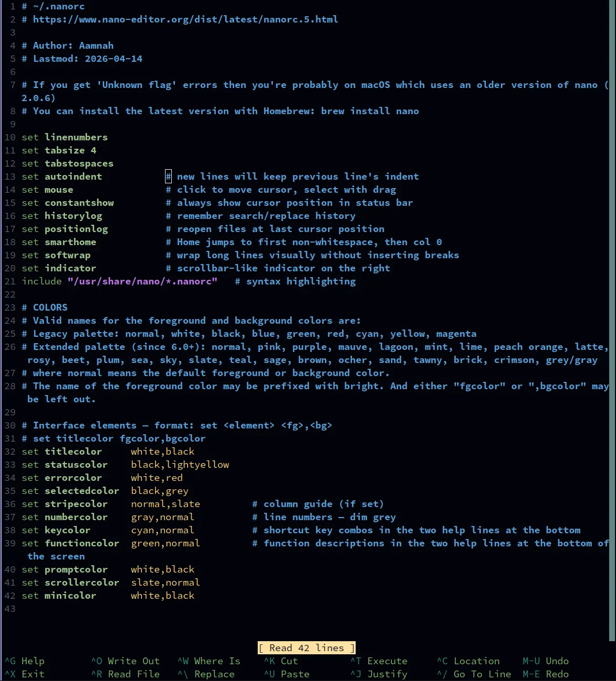Click 'normal,slate' stripecolor value

166,504
